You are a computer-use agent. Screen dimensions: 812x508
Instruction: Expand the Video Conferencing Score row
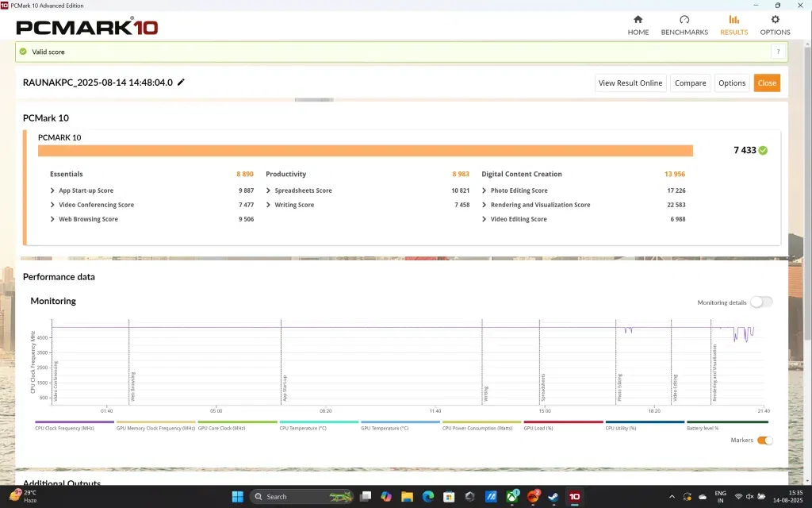point(52,205)
